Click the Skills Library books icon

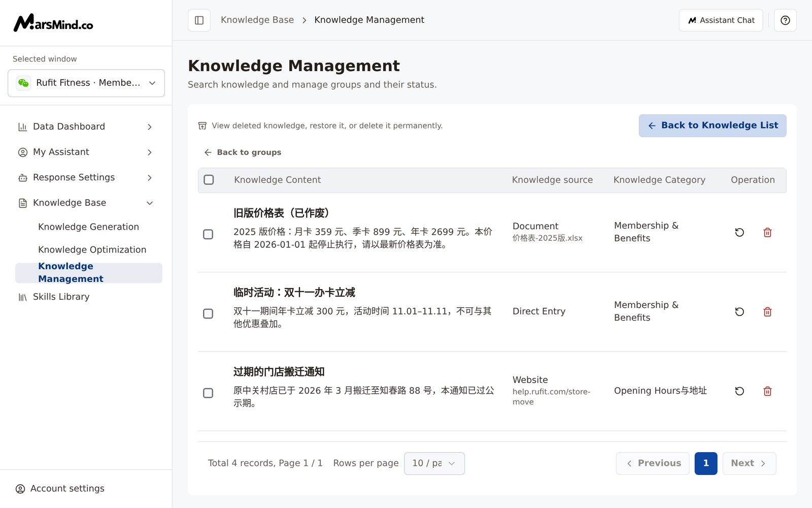pos(22,297)
